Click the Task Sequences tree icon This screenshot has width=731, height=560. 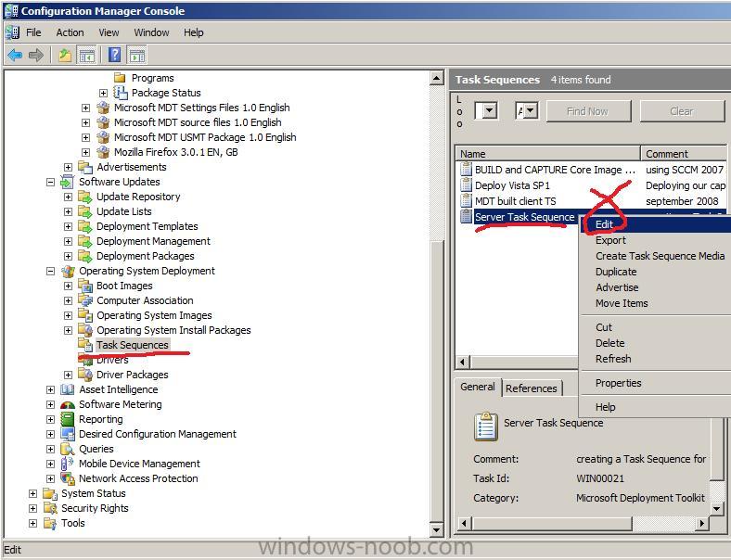[x=85, y=345]
